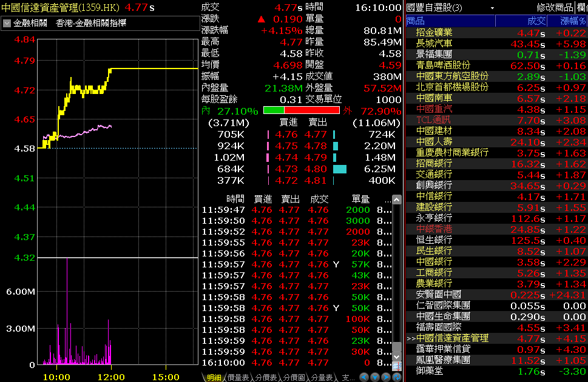Image resolution: width=588 pixels, height=382 pixels.
Task: Open the 金融相關 indicator dropdown
Action: point(7,23)
